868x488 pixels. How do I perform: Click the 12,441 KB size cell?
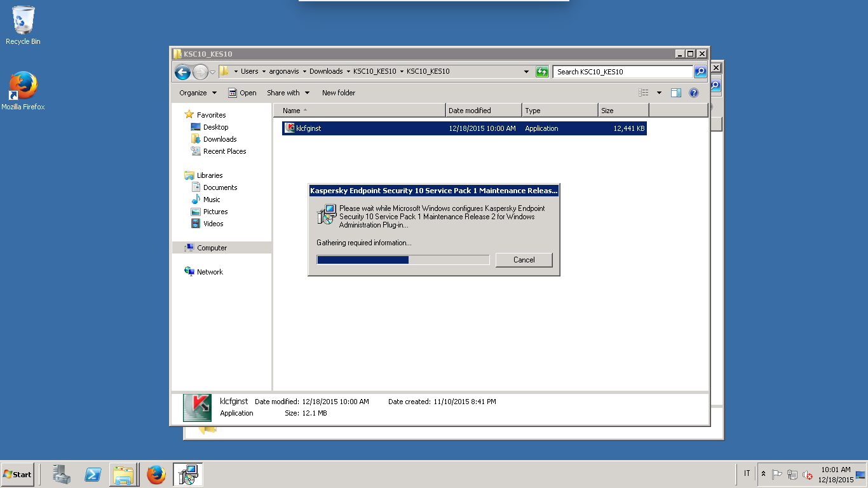pos(629,128)
